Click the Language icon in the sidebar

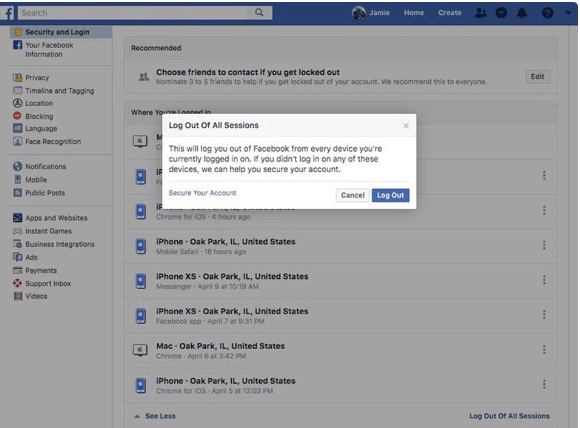17,128
